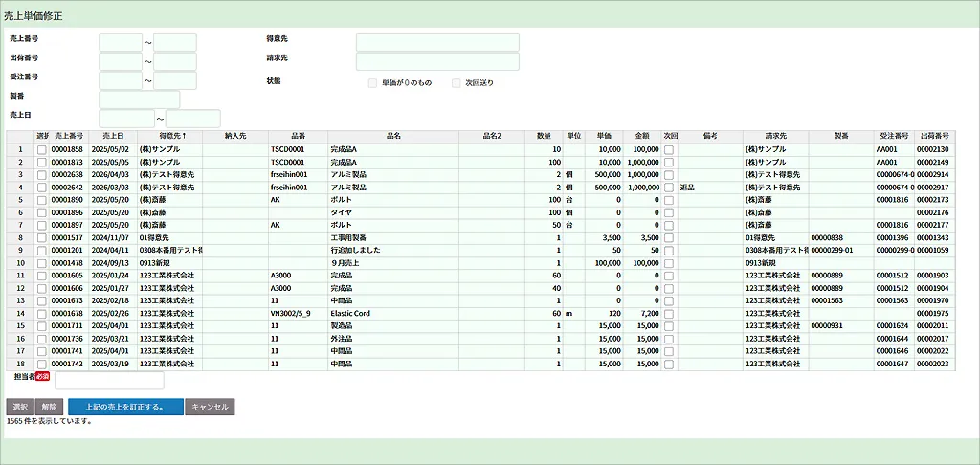Click the 2024/11/07 sales date cell
This screenshot has width=980, height=465.
click(x=113, y=237)
